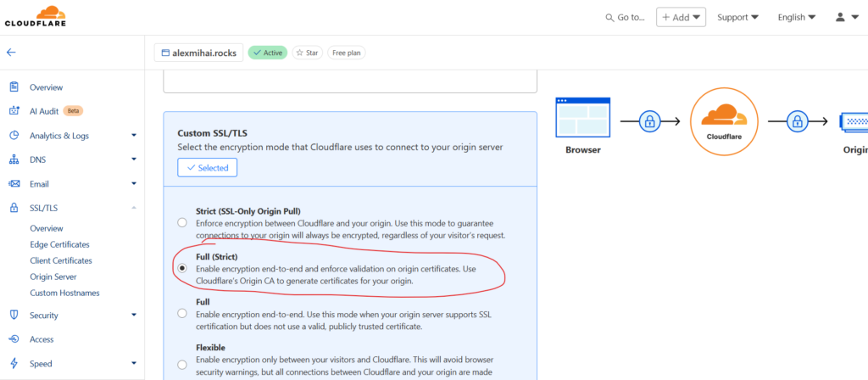Click the Cloudflare logo in header
This screenshot has width=868, height=380.
pyautogui.click(x=36, y=17)
